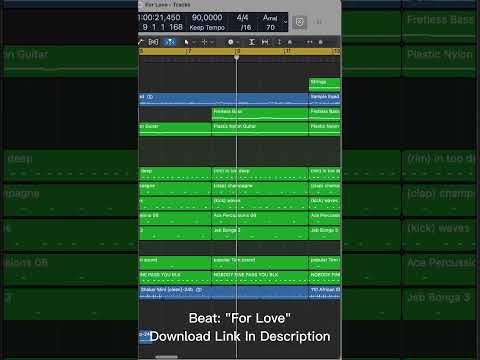Select the (hh) in too deep region under the playhead
Screen dimensions: 480x360
click(x=260, y=174)
